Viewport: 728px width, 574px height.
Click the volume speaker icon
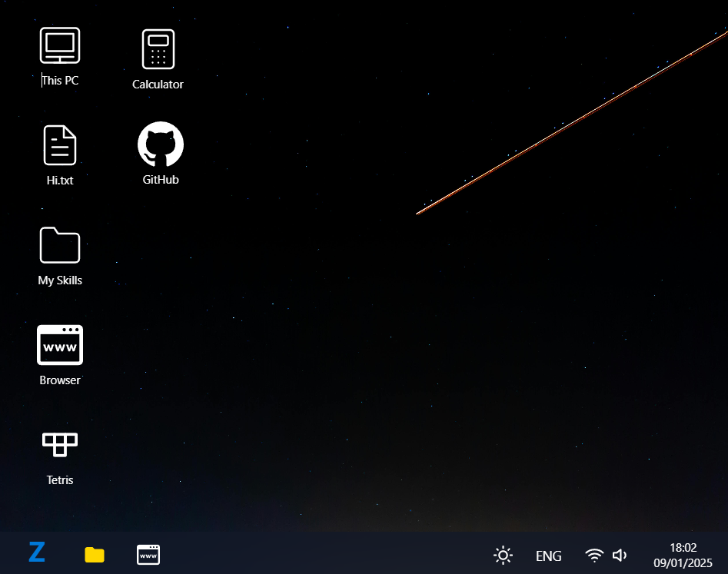coord(620,555)
